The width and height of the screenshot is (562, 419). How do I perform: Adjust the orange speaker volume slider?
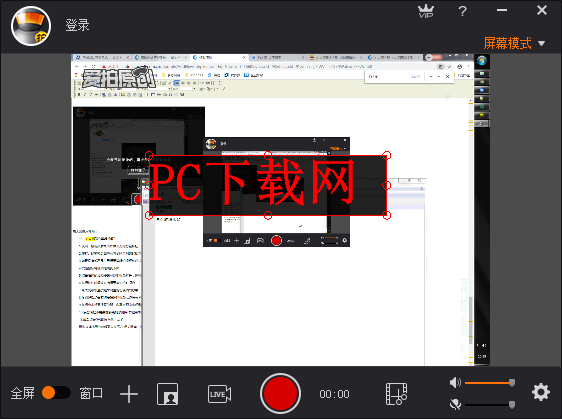[490, 383]
